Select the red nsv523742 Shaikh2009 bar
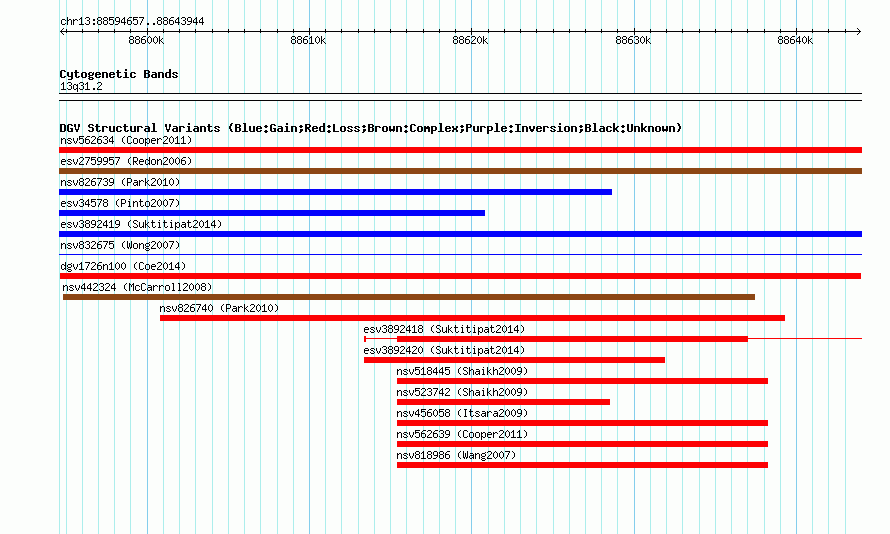 click(x=503, y=402)
